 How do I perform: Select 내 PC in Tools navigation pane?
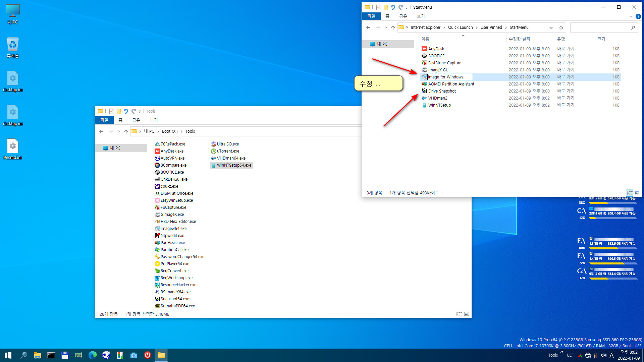[x=121, y=148]
